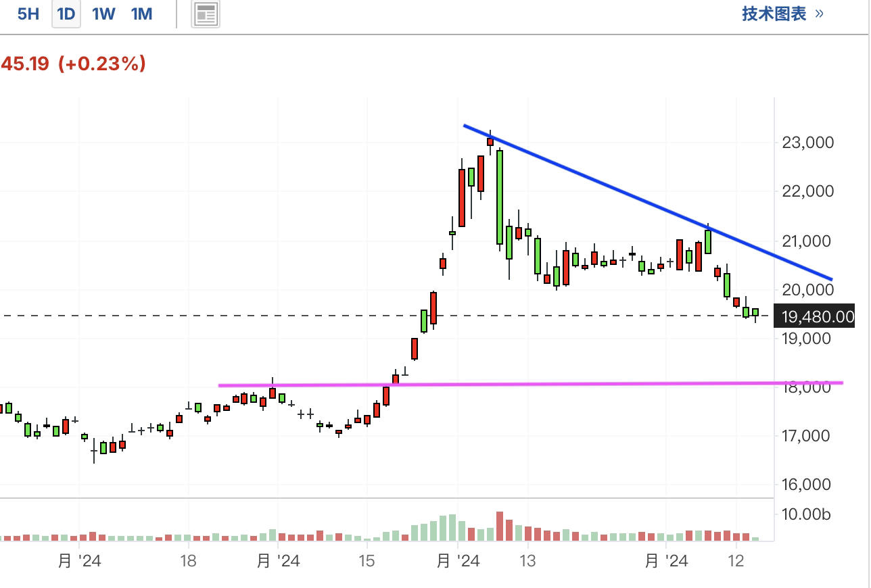Click the 21,000 price axis label
Image resolution: width=871 pixels, height=588 pixels.
tap(807, 241)
